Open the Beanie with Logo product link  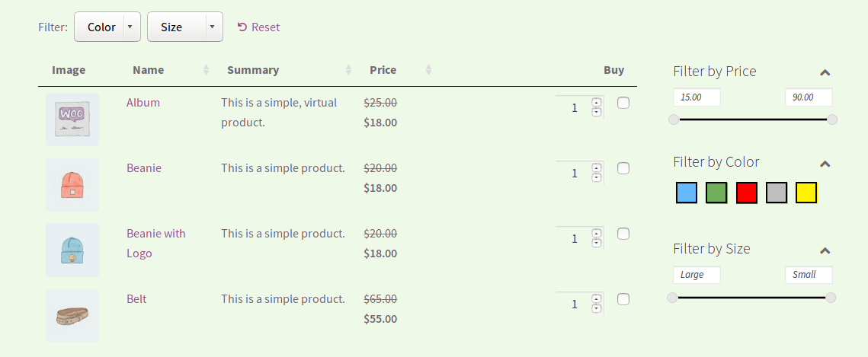tap(156, 243)
